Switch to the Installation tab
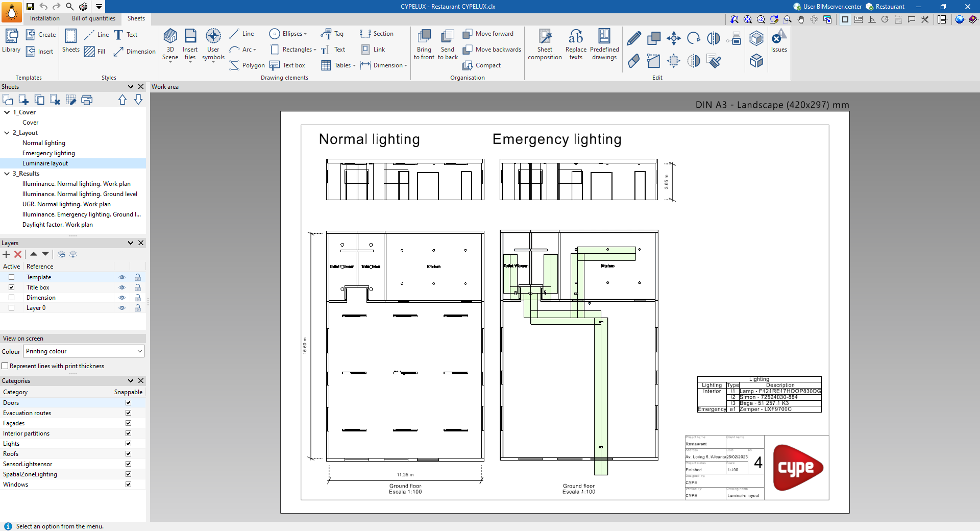 click(x=44, y=18)
